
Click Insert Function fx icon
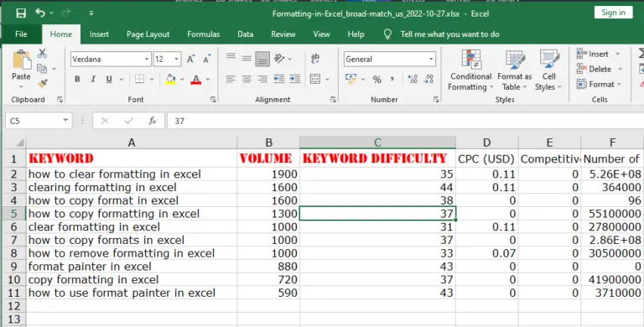(152, 121)
